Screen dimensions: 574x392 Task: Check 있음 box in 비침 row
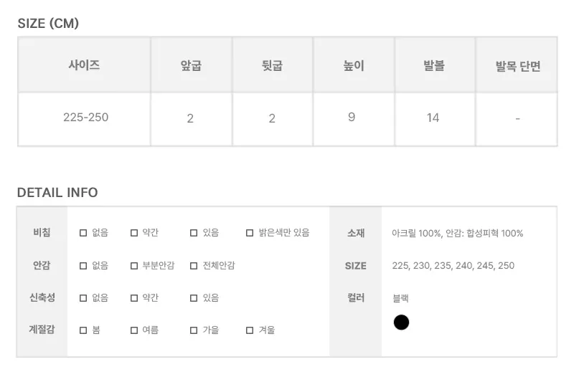click(x=194, y=233)
